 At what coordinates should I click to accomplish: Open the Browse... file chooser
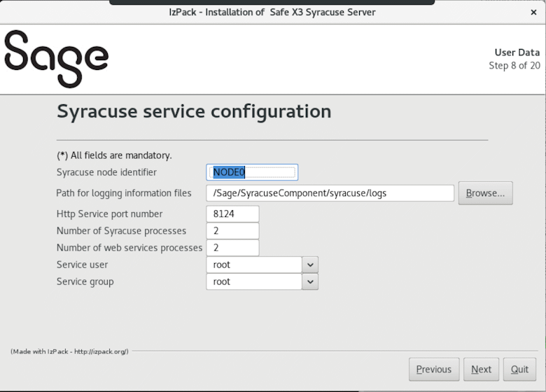(485, 193)
